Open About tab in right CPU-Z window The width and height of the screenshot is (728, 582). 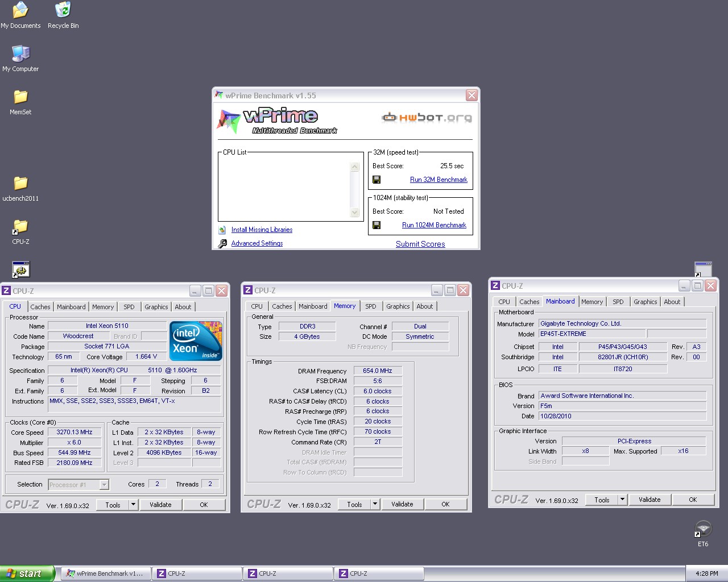[x=672, y=302]
